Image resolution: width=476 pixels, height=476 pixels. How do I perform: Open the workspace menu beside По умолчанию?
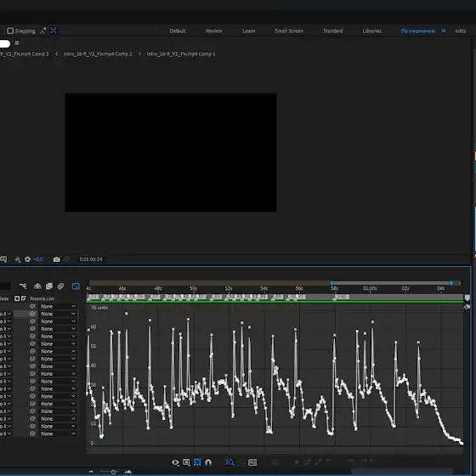pos(444,31)
